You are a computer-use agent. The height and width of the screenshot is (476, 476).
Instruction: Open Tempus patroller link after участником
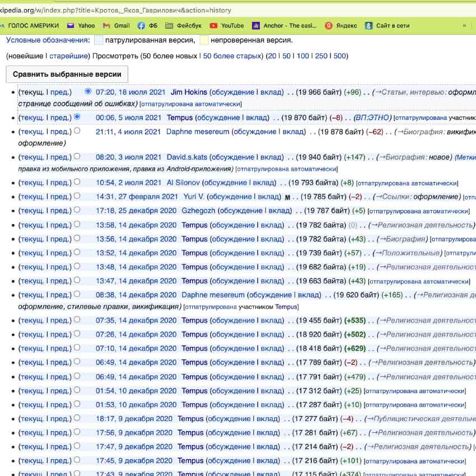286,307
